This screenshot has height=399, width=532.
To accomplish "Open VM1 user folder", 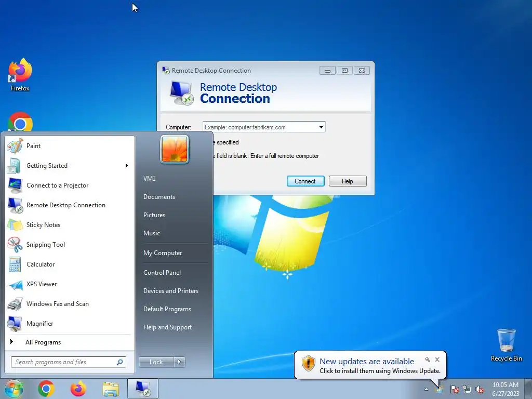I will pyautogui.click(x=149, y=179).
